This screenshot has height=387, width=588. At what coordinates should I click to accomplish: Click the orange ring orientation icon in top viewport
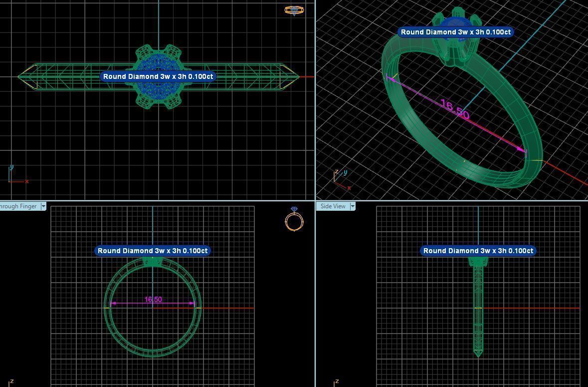point(294,10)
